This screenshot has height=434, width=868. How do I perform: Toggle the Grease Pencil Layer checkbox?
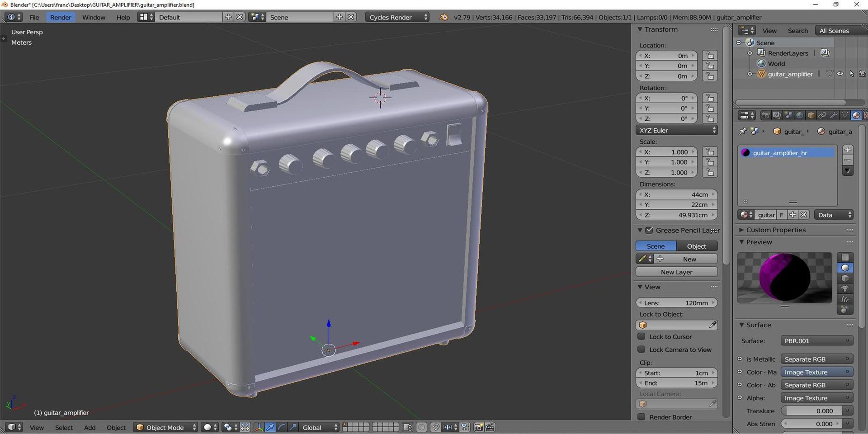pyautogui.click(x=649, y=230)
